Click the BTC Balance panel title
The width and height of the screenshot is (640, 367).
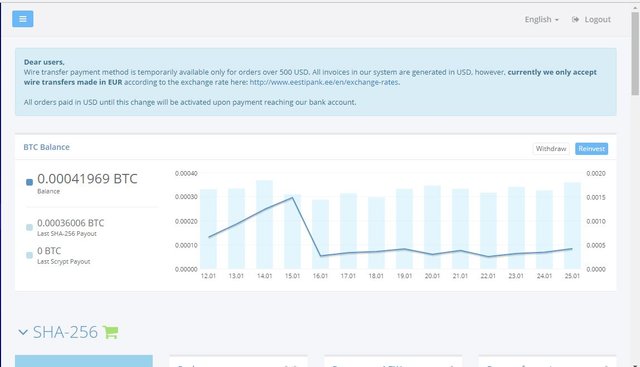click(47, 147)
